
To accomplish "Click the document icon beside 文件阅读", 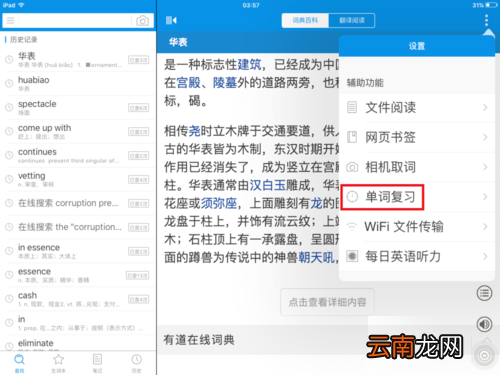I will (352, 107).
